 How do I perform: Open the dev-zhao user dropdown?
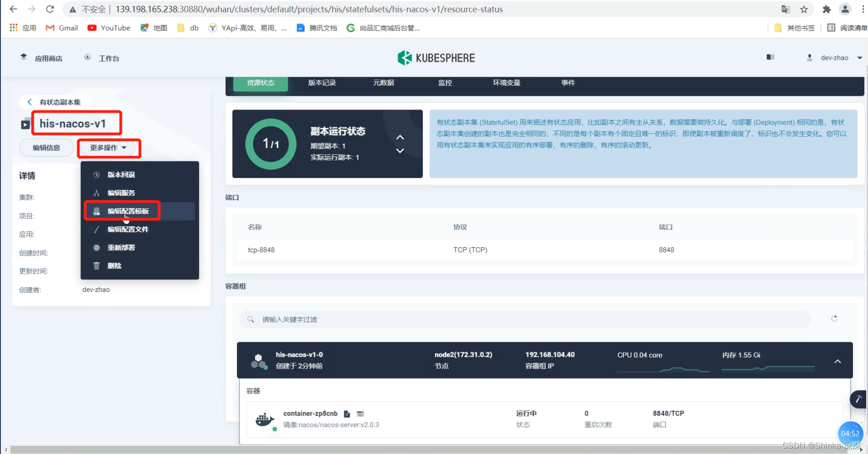(834, 58)
